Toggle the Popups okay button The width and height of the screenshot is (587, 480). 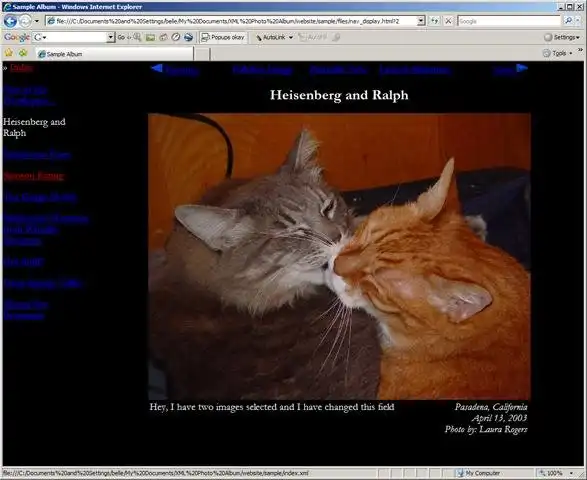point(223,37)
